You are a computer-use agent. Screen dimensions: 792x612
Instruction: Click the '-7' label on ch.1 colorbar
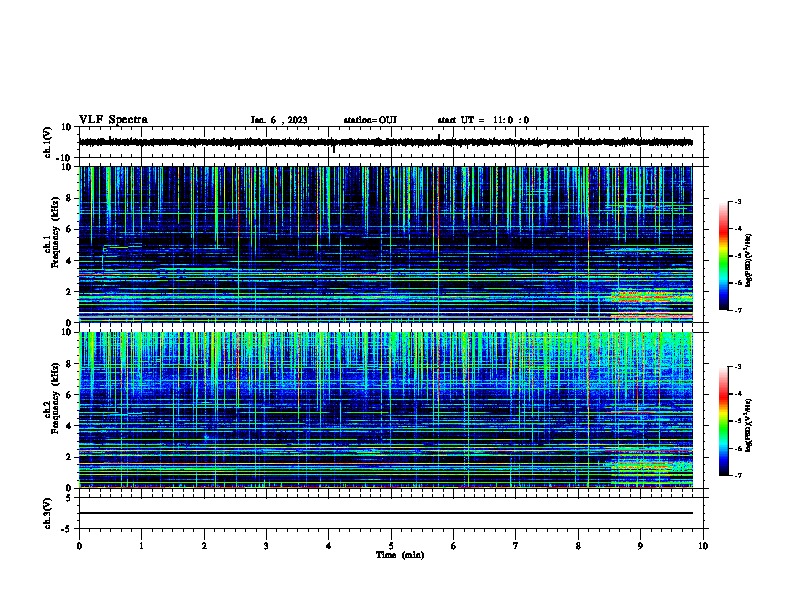[738, 310]
